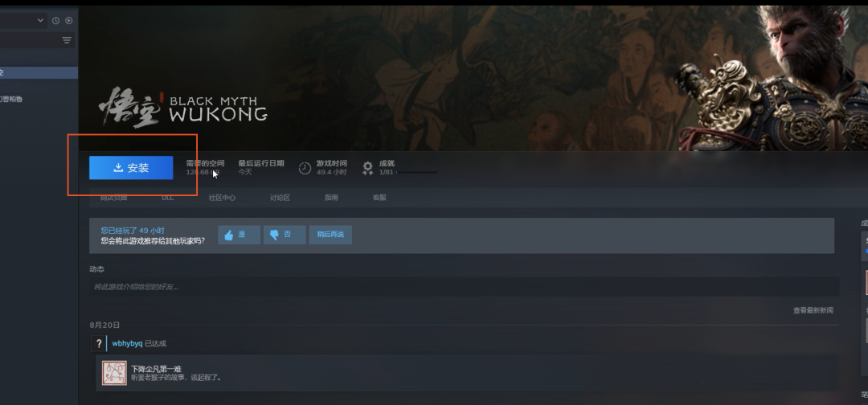Click the 动态 activity heading

click(97, 269)
